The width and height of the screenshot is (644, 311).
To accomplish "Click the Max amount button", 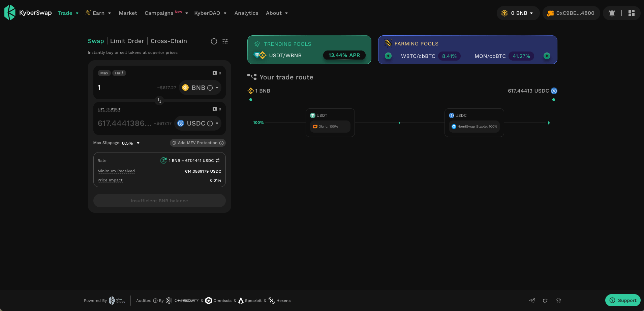I will (104, 73).
